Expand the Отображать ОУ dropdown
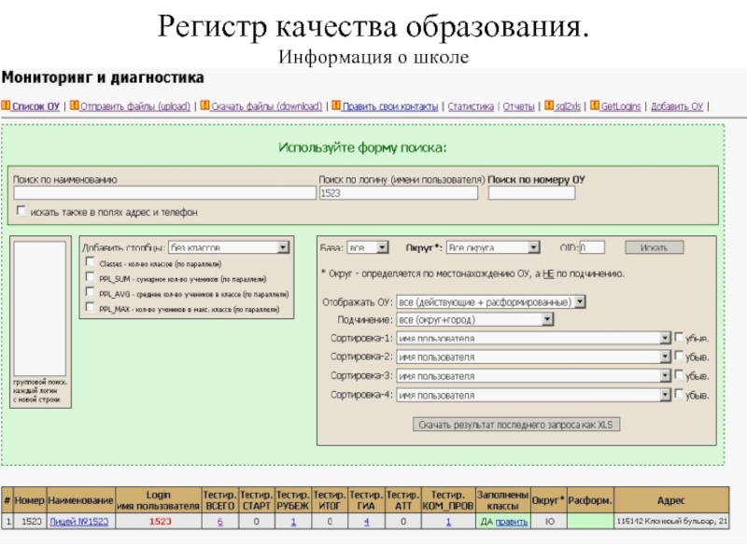The width and height of the screenshot is (747, 560). [580, 302]
